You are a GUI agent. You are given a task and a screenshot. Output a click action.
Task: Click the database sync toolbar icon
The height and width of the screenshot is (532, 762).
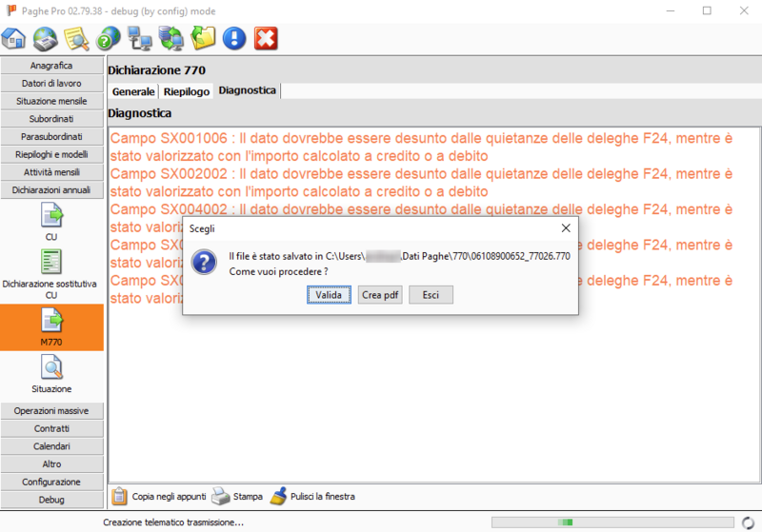[171, 39]
